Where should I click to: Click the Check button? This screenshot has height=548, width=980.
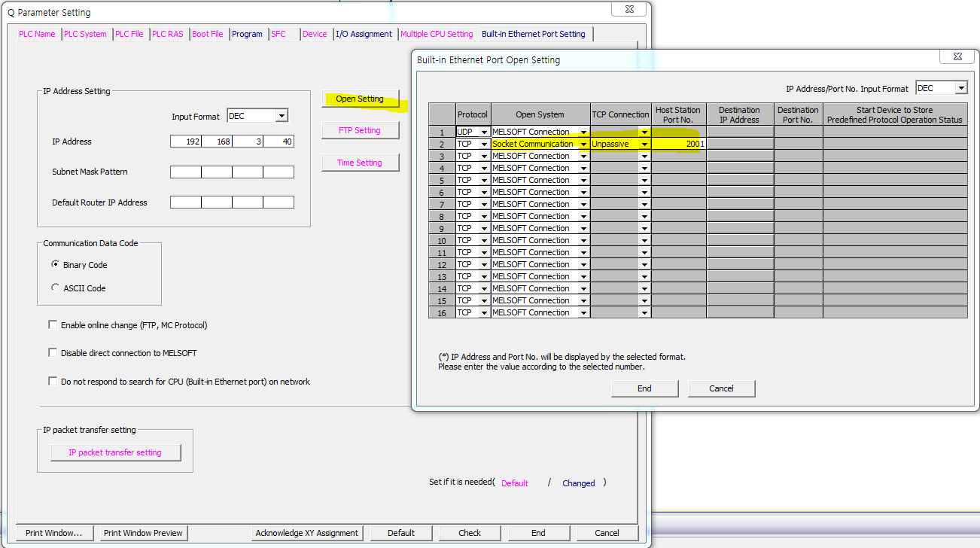click(470, 533)
